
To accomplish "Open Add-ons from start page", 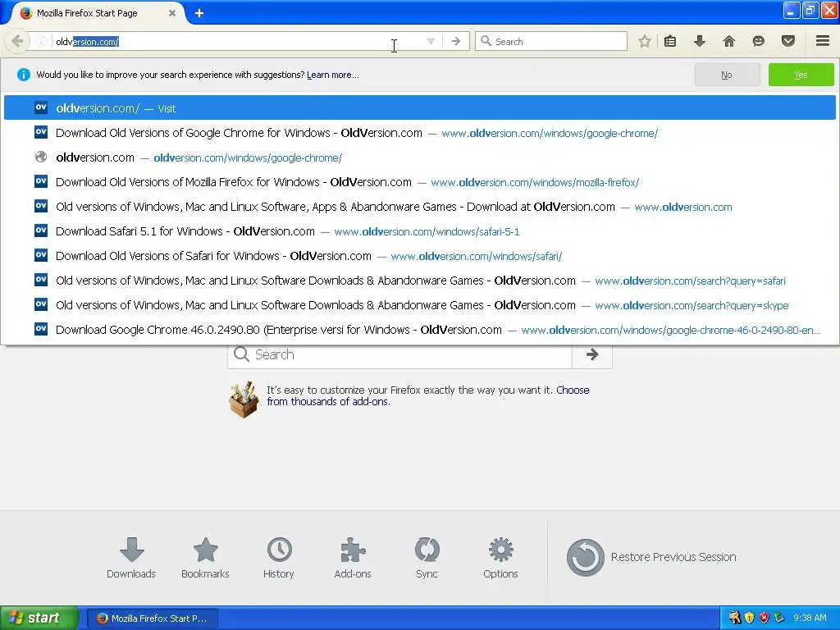I will [x=353, y=558].
